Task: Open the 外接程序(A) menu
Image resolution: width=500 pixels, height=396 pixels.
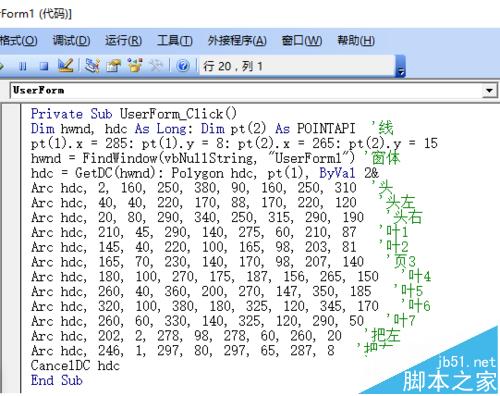Action: [237, 41]
